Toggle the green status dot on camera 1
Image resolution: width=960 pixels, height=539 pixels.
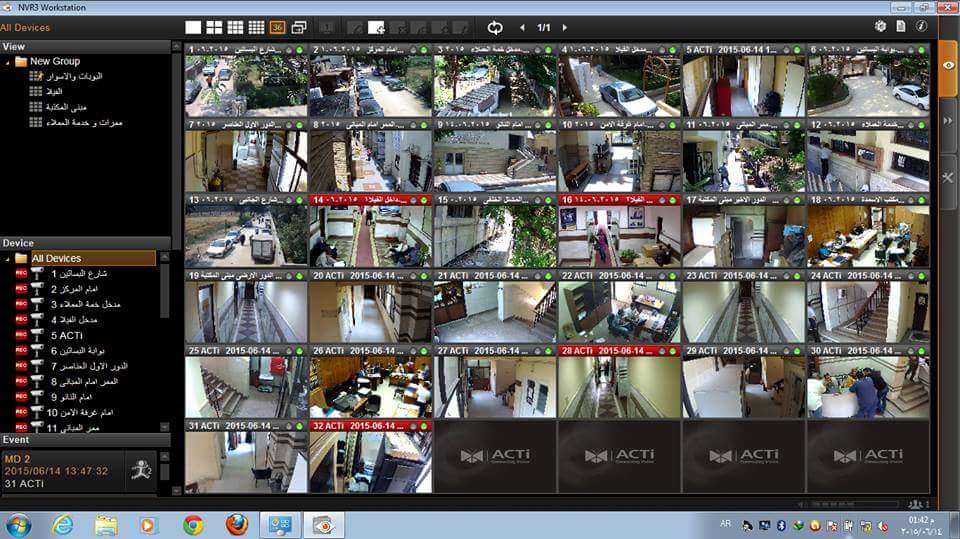[300, 49]
